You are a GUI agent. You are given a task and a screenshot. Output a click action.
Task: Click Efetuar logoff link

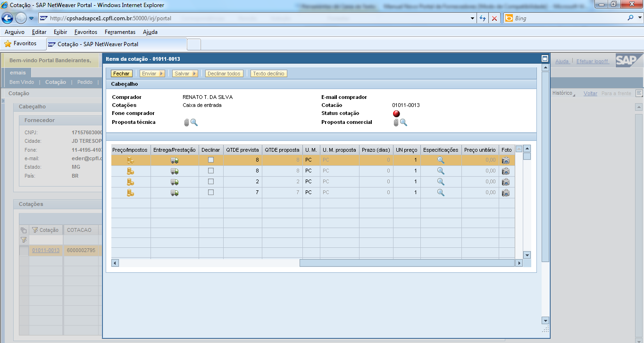[593, 61]
